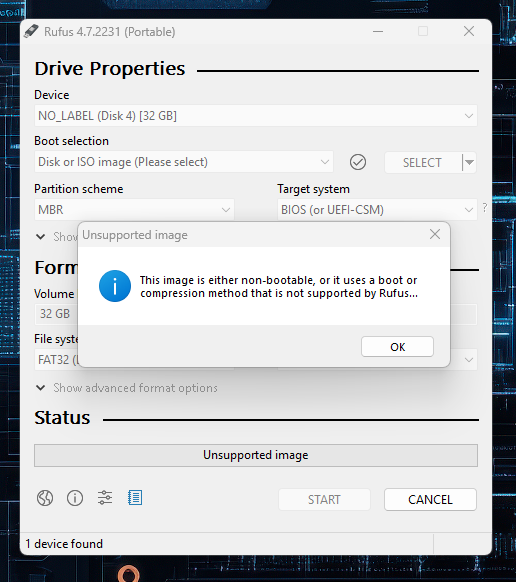Minimize the Rufus window
This screenshot has height=582, width=516.
coord(378,31)
